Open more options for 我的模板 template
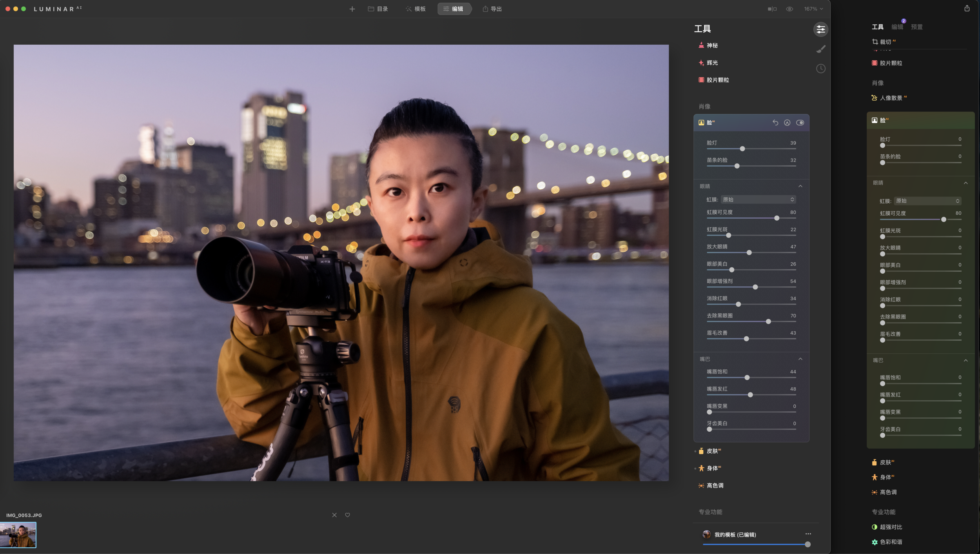The height and width of the screenshot is (554, 980). 808,534
